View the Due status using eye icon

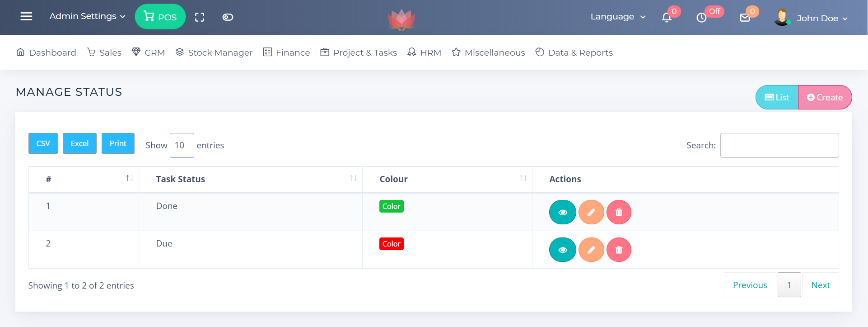click(562, 250)
